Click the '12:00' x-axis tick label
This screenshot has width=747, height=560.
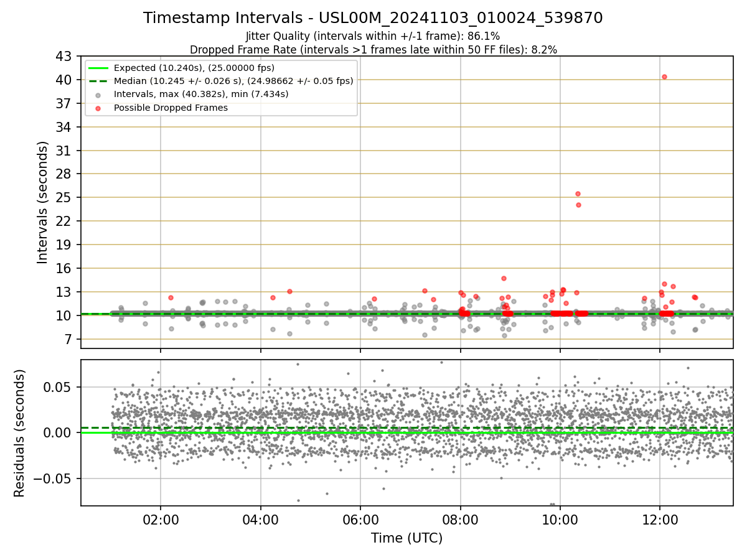[660, 520]
